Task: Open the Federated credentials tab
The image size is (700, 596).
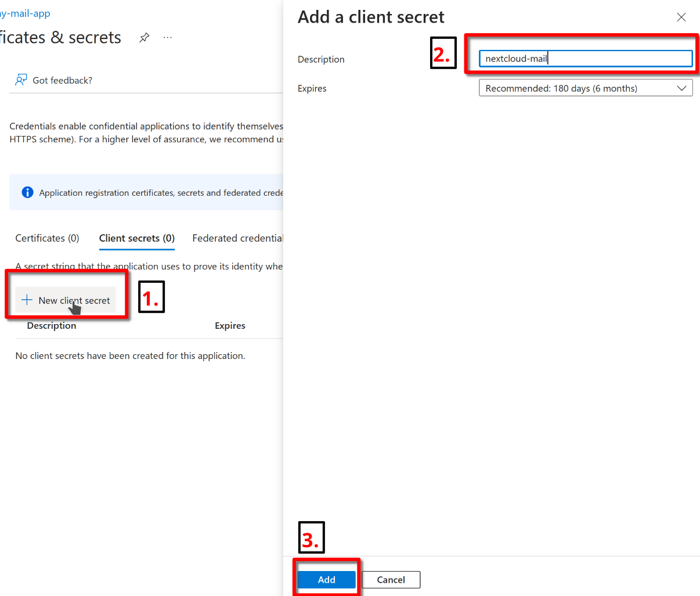Action: 237,238
